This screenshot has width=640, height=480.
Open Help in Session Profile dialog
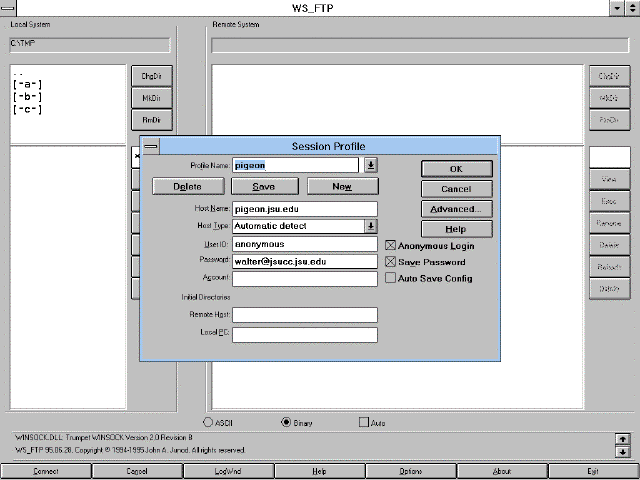coord(456,229)
